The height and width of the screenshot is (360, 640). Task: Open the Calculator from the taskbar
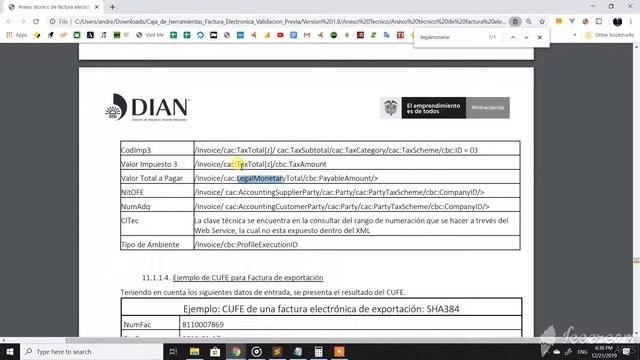point(319,351)
